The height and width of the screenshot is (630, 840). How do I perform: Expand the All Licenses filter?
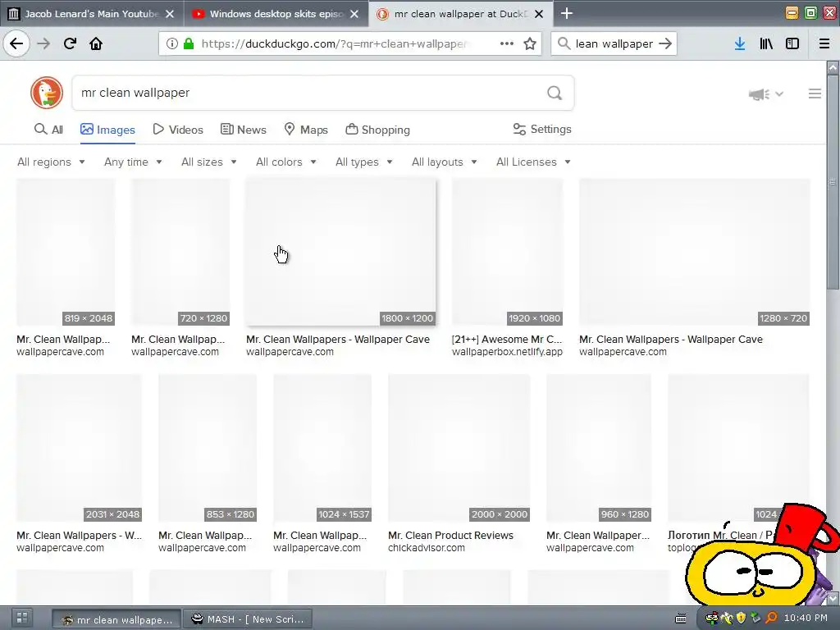click(x=533, y=162)
